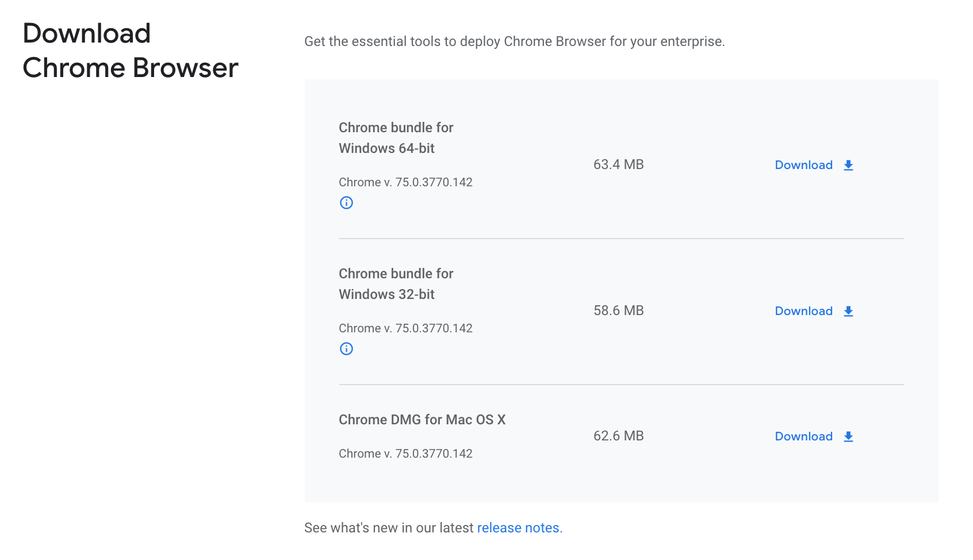
Task: Click the 62.6 MB file size
Action: click(618, 436)
